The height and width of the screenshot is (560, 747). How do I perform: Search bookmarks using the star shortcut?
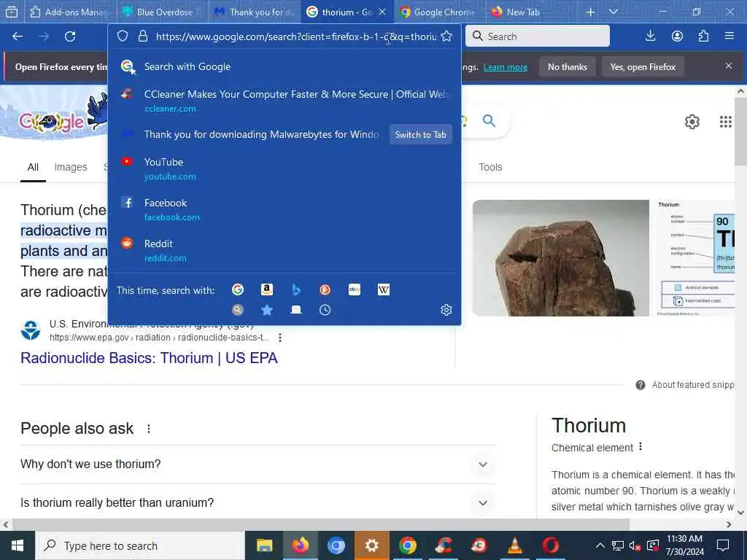coord(267,310)
